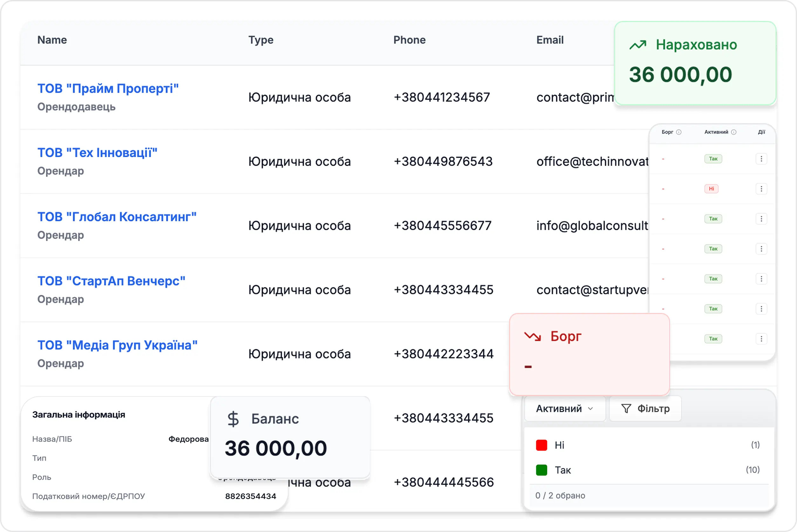Viewport: 797px width, 532px height.
Task: Click the falling trend icon beside Борг
Action: tap(533, 336)
